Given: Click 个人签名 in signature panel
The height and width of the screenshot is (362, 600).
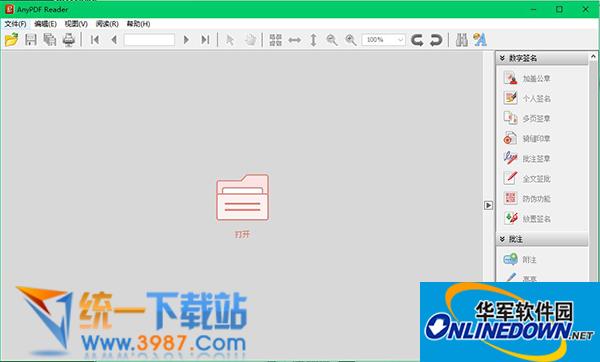Looking at the screenshot, I should tap(527, 98).
